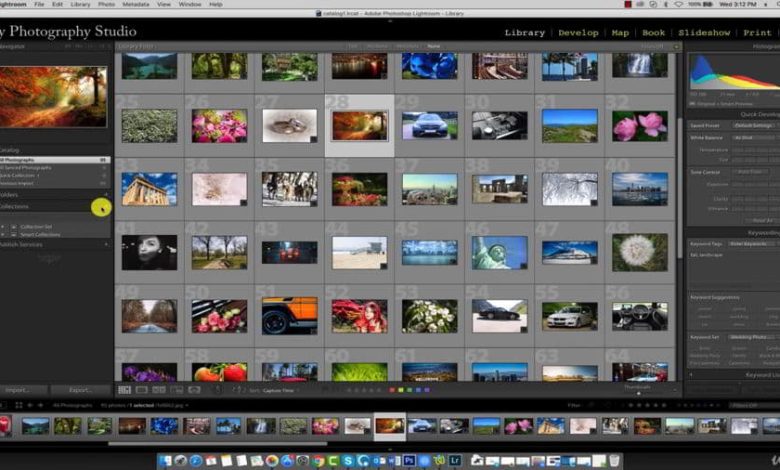Select the Statue of Liberty thumbnail 46

(499, 253)
